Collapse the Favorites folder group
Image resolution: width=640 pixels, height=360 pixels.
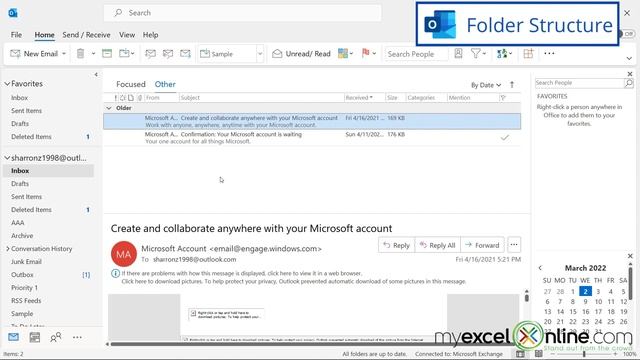7,84
